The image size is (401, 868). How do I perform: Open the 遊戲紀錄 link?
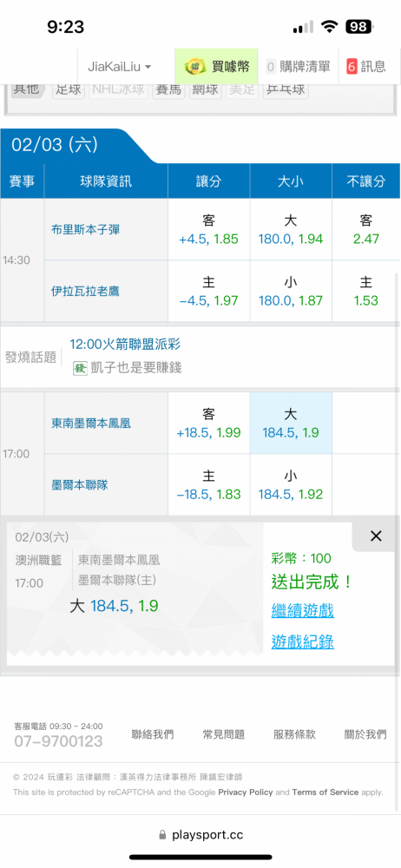tap(302, 641)
